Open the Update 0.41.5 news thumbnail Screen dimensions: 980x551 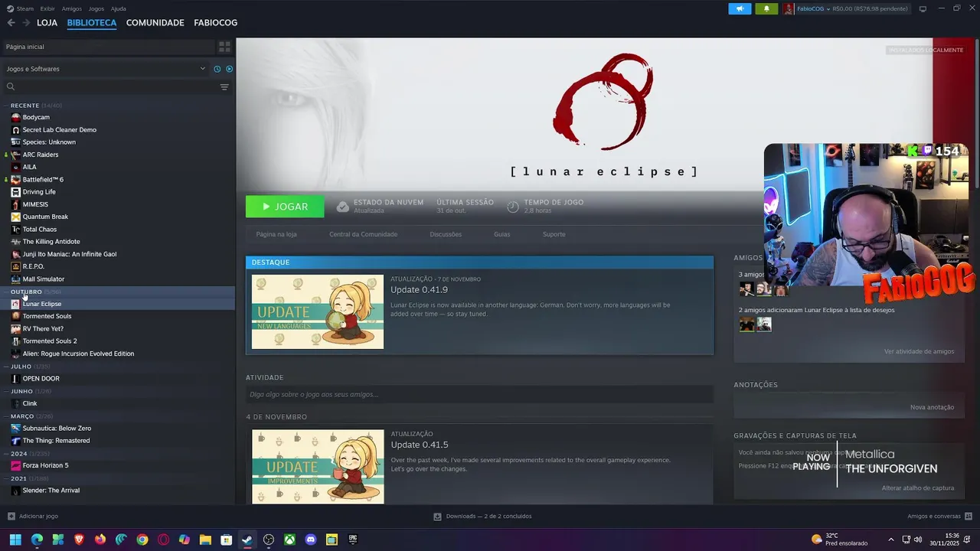pos(318,467)
